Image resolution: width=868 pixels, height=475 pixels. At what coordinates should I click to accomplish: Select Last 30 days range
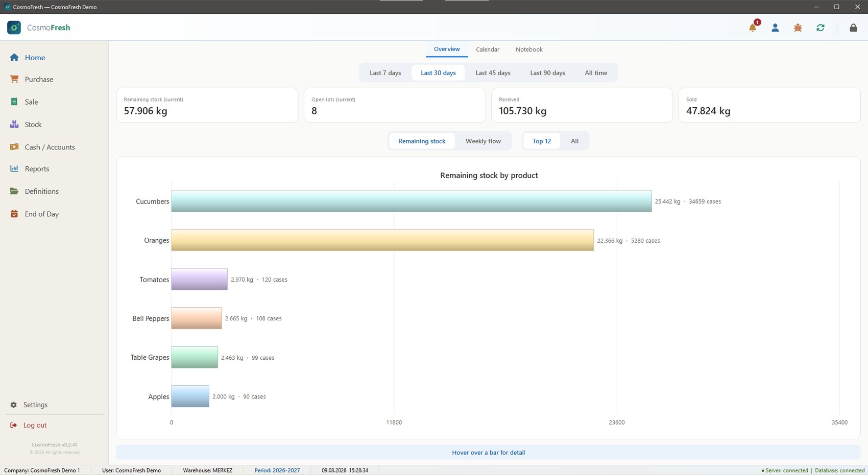click(438, 73)
